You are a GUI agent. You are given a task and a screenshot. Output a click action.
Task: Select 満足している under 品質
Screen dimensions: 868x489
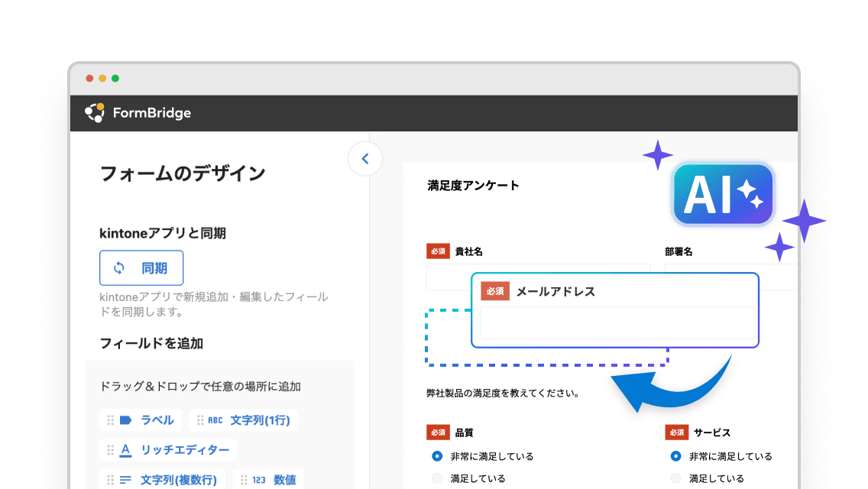click(437, 478)
